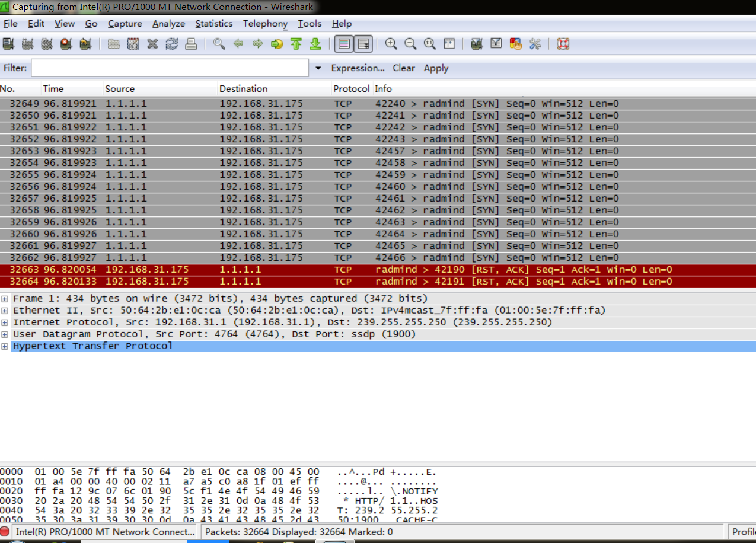756x543 pixels.
Task: Expand the User Datagram Protocol node
Action: pyautogui.click(x=5, y=334)
